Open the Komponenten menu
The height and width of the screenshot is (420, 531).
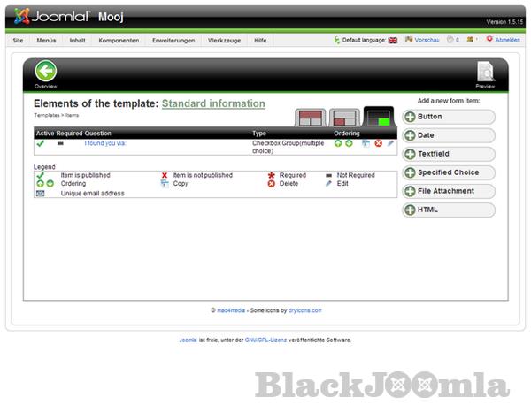click(x=119, y=41)
